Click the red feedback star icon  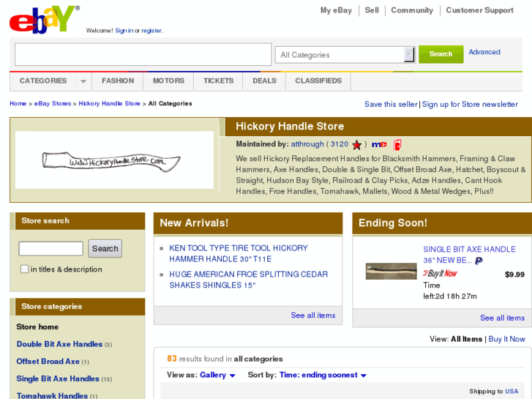(356, 145)
